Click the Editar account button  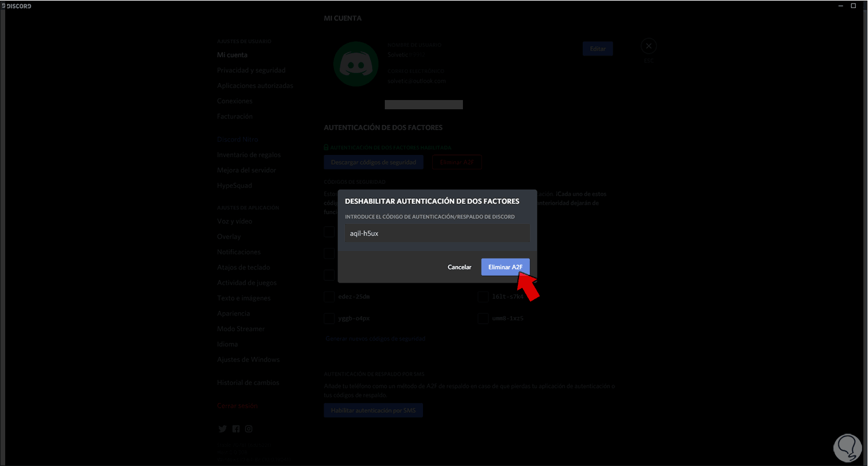click(598, 49)
